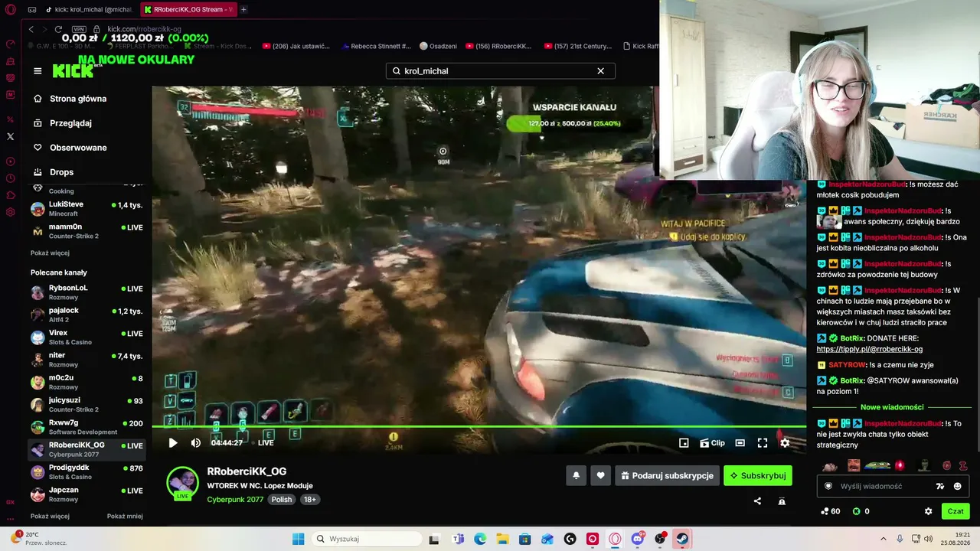This screenshot has width=980, height=551.
Task: Click the green Subskrybuj button
Action: click(758, 475)
